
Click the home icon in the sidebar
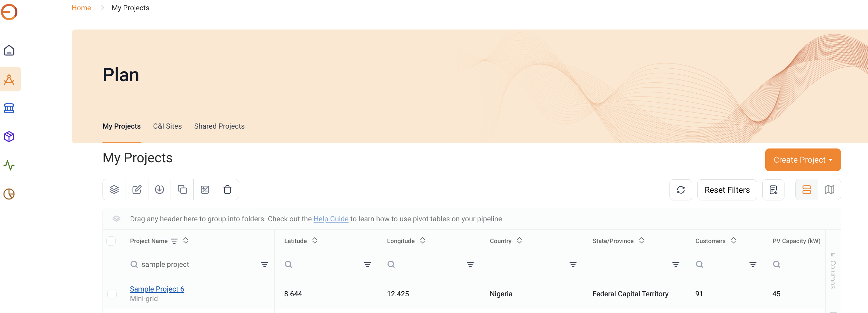coord(9,50)
